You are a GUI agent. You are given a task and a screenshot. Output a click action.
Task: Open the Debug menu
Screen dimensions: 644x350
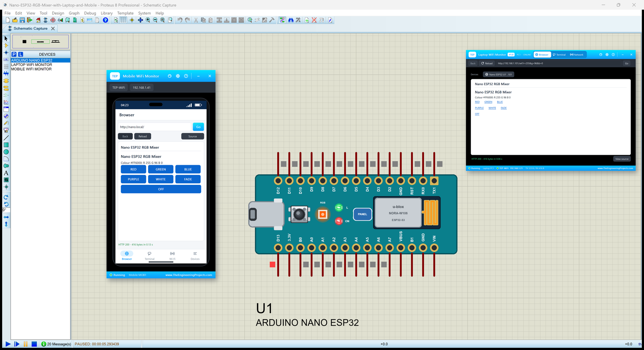[90, 13]
